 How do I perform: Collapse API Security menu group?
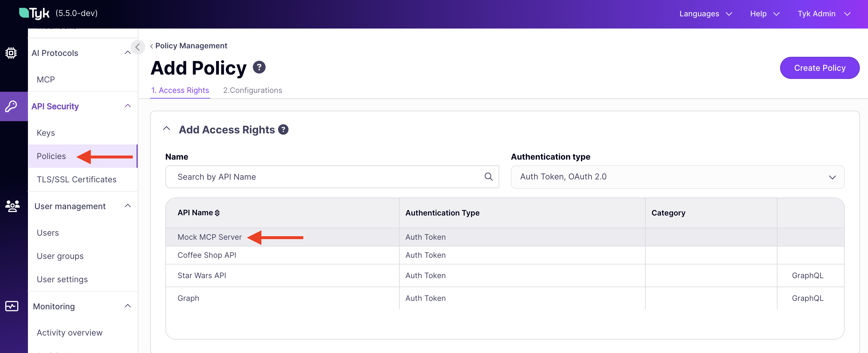tap(128, 106)
